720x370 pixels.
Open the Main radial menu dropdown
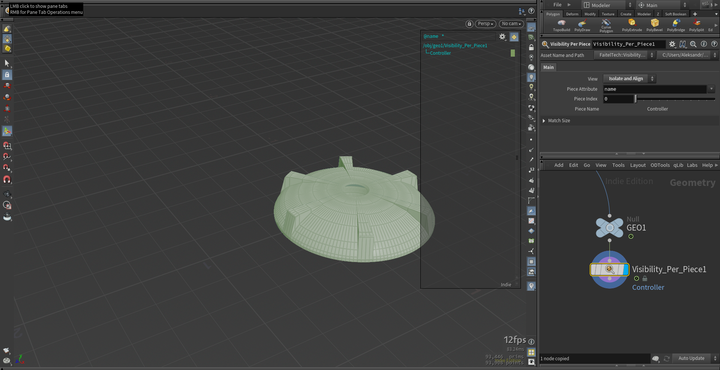(663, 5)
